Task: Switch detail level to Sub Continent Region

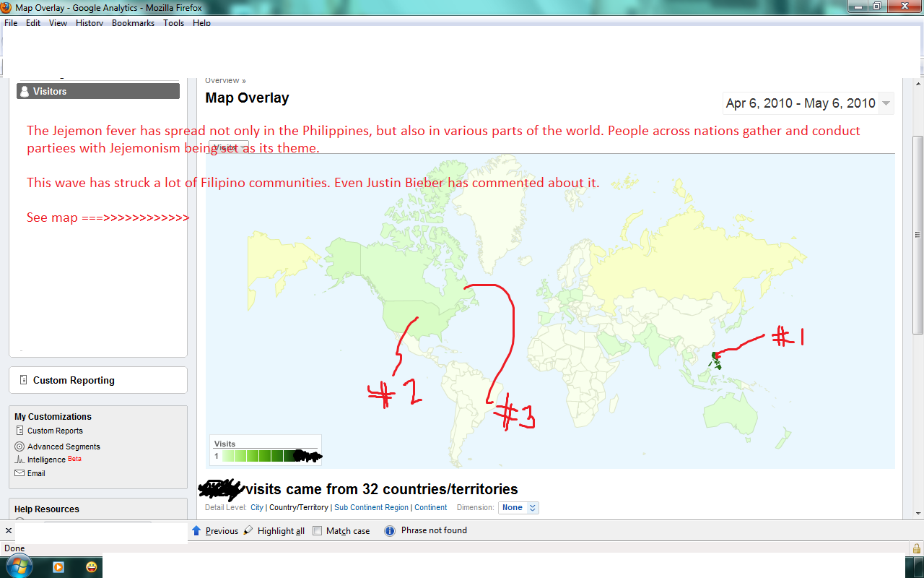Action: pyautogui.click(x=371, y=507)
